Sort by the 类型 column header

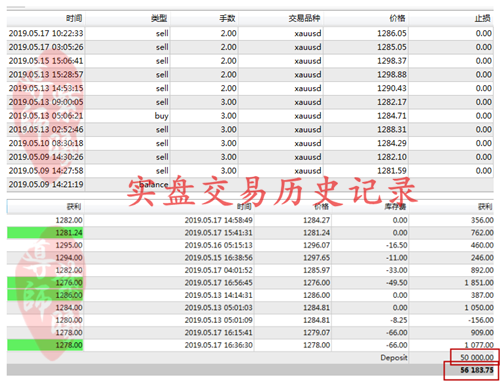point(159,18)
